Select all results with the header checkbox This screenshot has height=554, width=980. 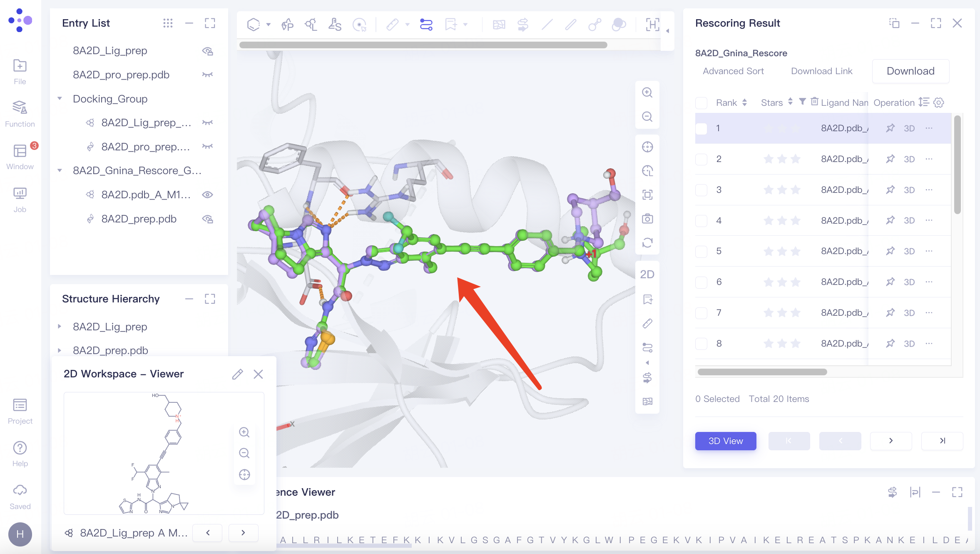701,102
